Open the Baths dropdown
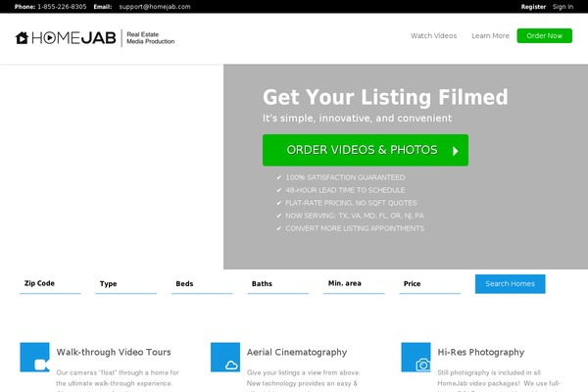Screen dimensions: 588x392 click(x=278, y=284)
